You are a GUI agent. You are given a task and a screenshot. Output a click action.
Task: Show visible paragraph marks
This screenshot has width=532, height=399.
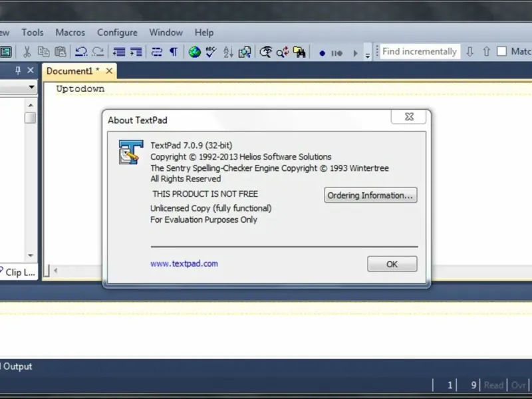tap(174, 52)
